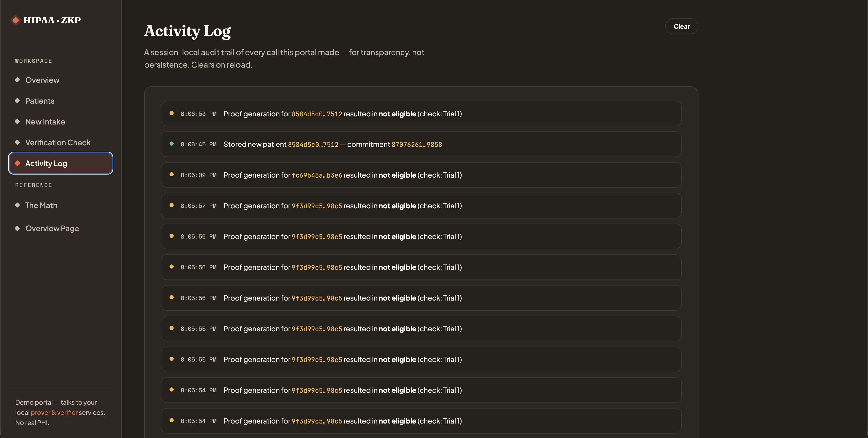Image resolution: width=868 pixels, height=438 pixels.
Task: Navigate to Verification Check
Action: [x=61, y=143]
